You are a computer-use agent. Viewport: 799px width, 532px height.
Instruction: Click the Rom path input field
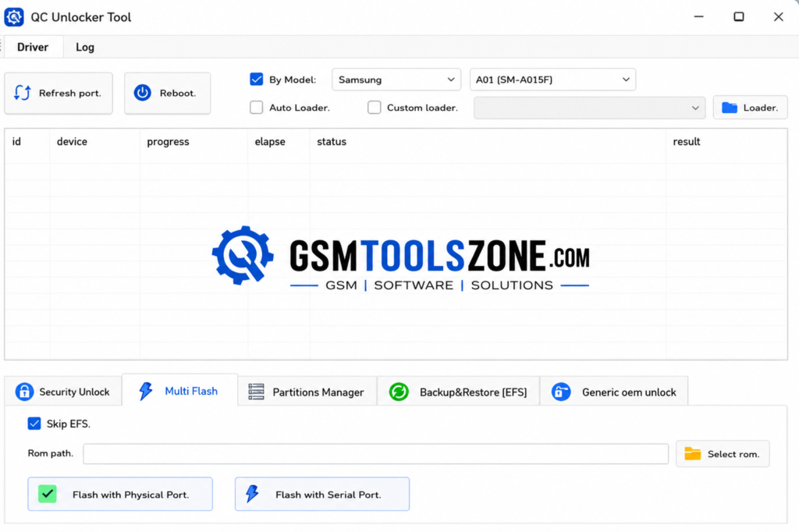[x=375, y=453]
